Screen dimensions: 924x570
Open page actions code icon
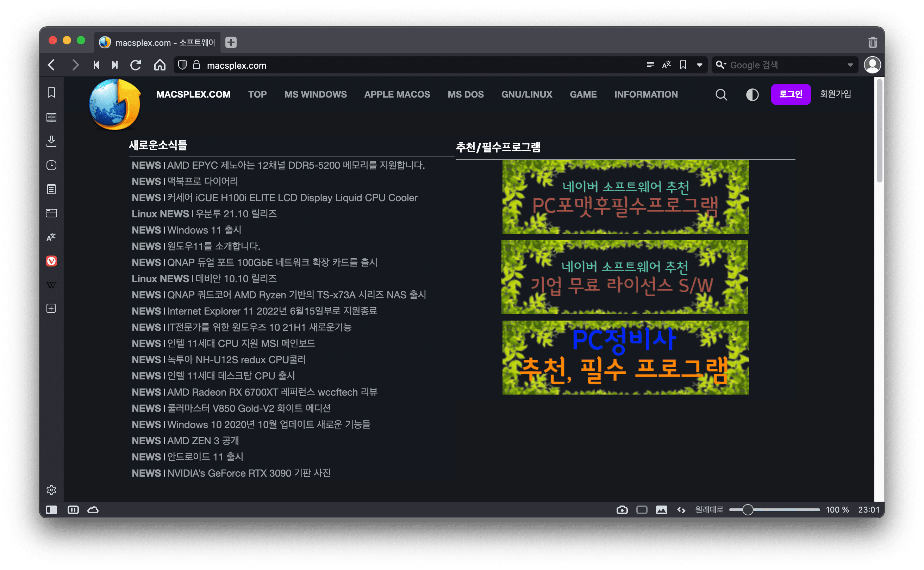[681, 510]
